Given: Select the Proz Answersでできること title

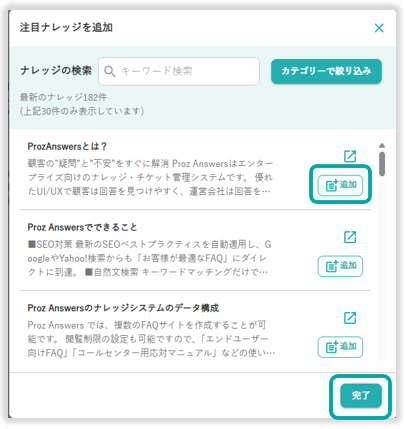Looking at the screenshot, I should tap(82, 227).
